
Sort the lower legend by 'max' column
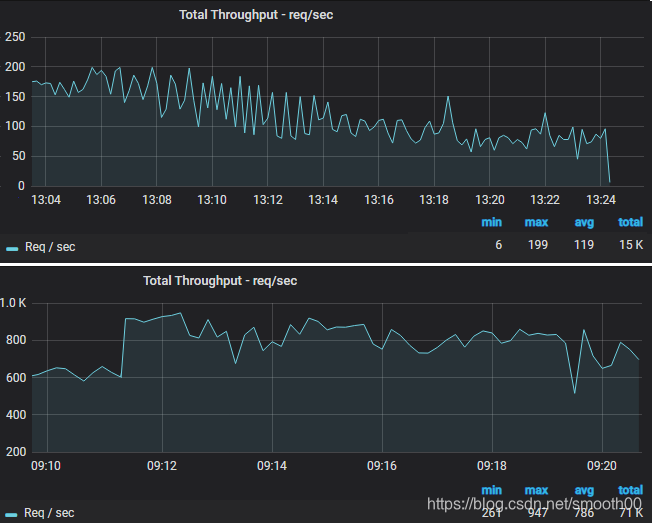coord(536,490)
